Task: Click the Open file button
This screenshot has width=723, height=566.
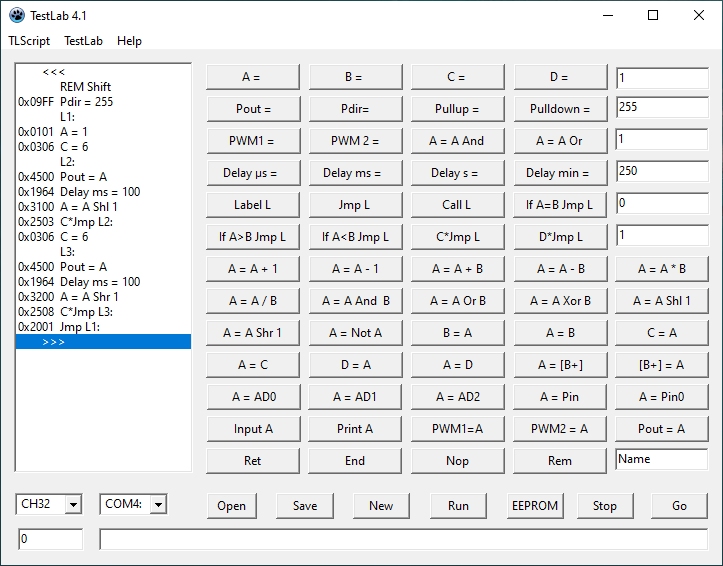Action: (x=231, y=505)
